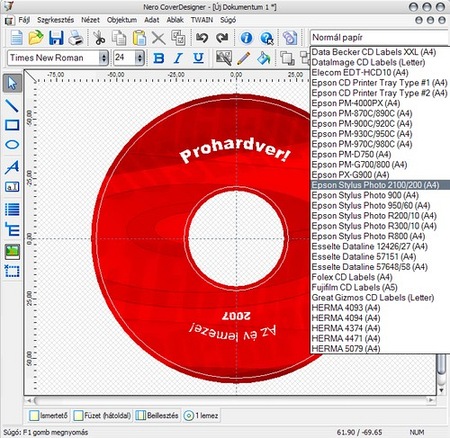Choose Esselte Dataline 57151 (A4)

380,257
